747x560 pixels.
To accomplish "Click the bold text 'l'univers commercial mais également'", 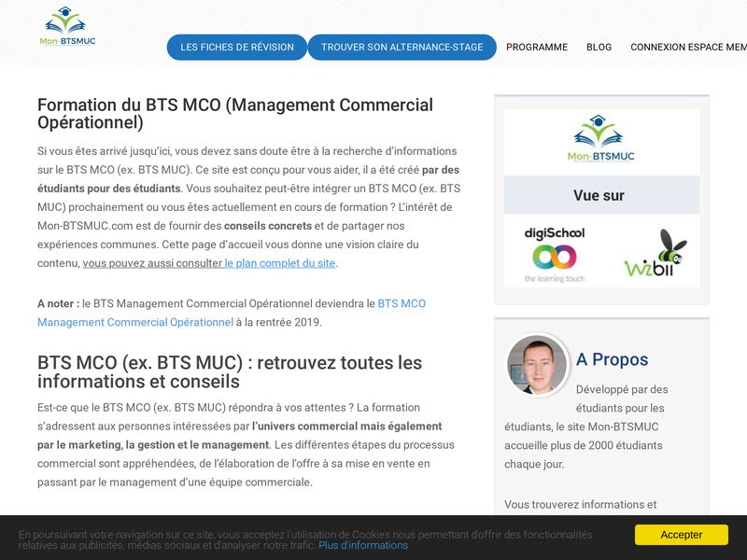I will coord(346,427).
